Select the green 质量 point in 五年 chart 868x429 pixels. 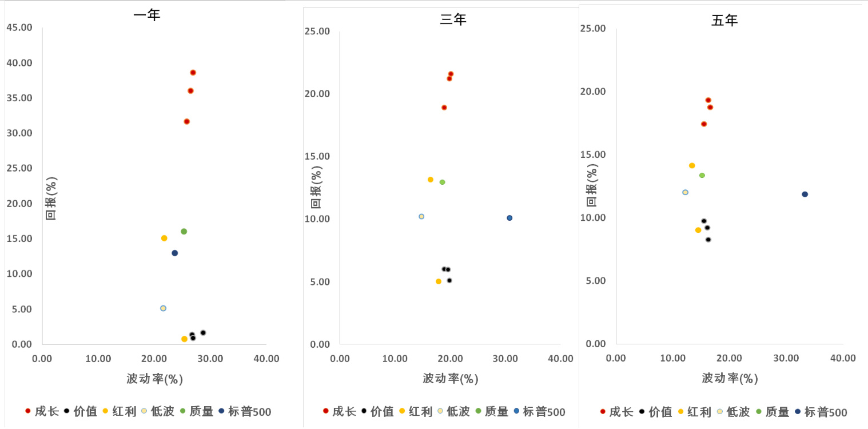point(702,176)
